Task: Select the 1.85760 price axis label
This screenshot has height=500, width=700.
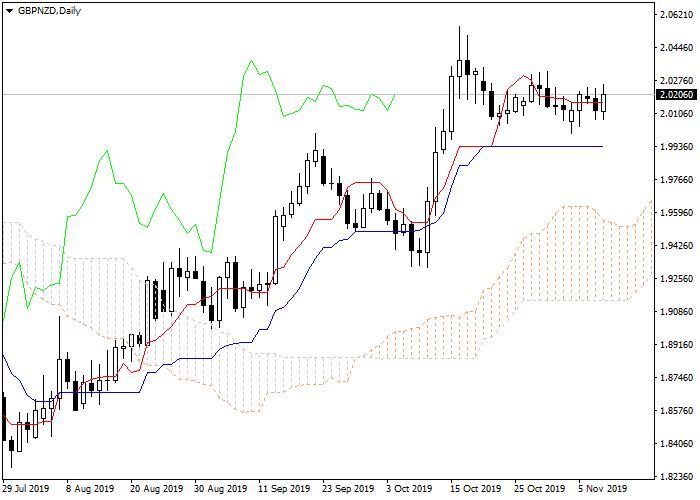Action: coord(677,411)
